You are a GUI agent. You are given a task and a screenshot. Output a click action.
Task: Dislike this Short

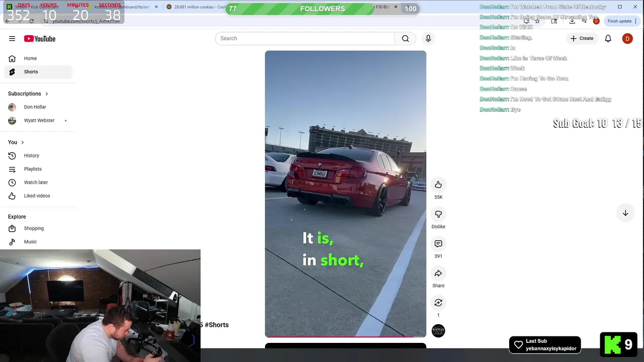click(438, 214)
